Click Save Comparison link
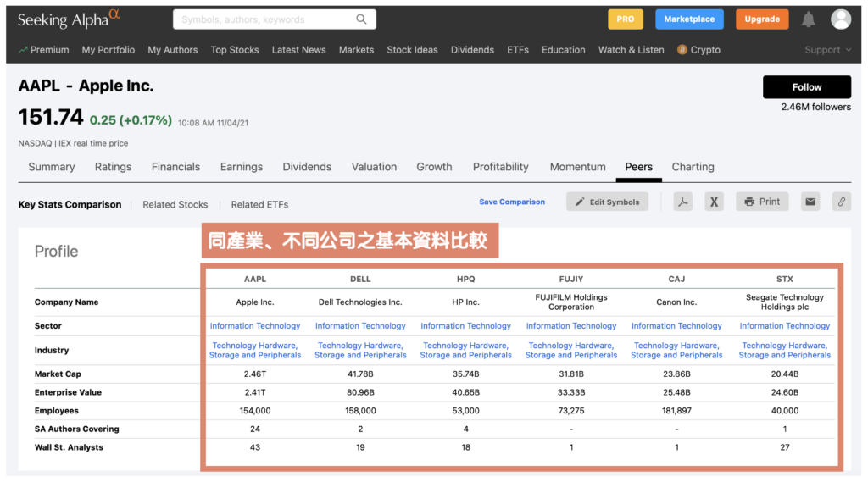868x482 pixels. click(512, 202)
